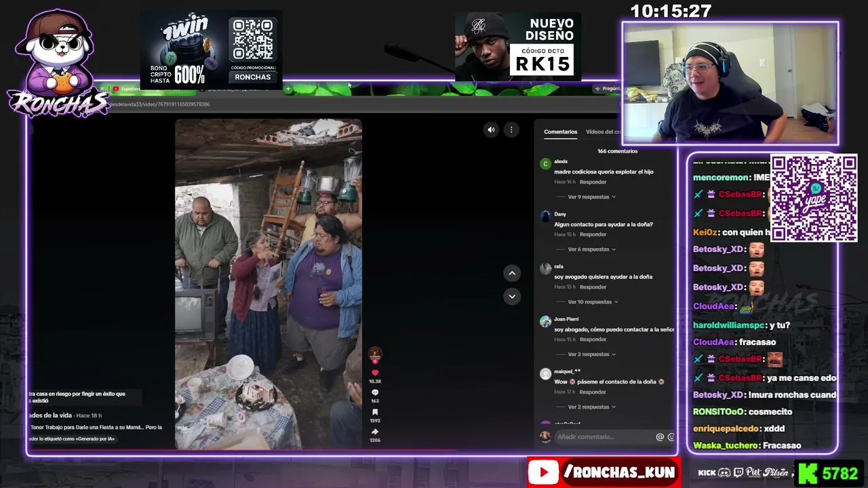Image resolution: width=868 pixels, height=488 pixels.
Task: Open maiquel's profile avatar
Action: [x=545, y=374]
